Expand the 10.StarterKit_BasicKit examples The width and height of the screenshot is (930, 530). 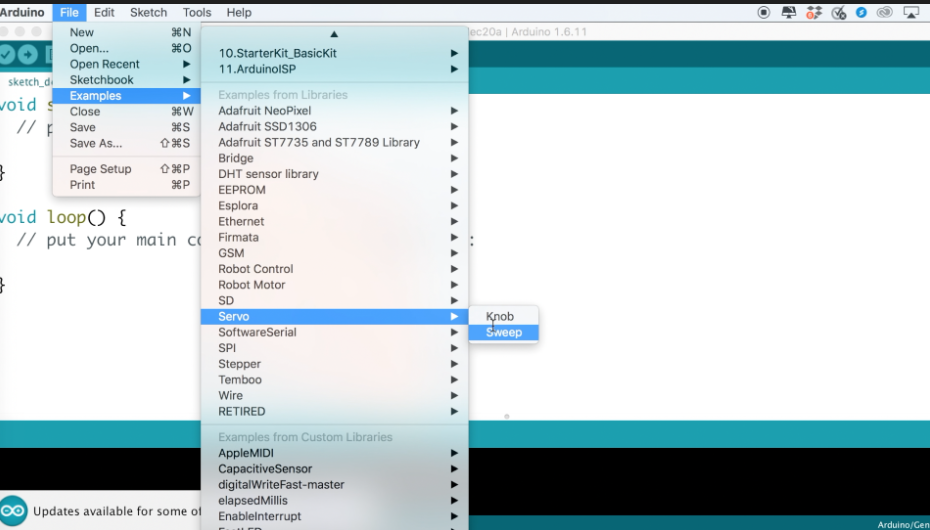(x=335, y=53)
